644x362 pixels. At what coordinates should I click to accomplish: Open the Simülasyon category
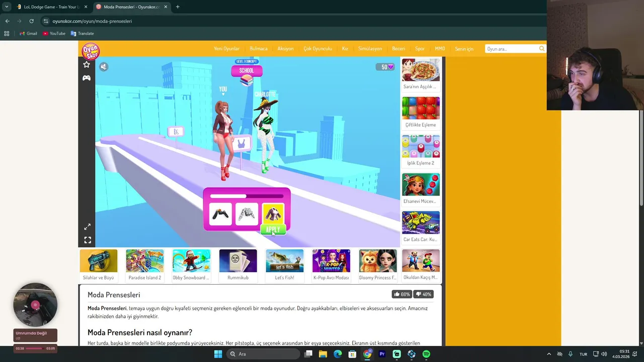tap(370, 49)
